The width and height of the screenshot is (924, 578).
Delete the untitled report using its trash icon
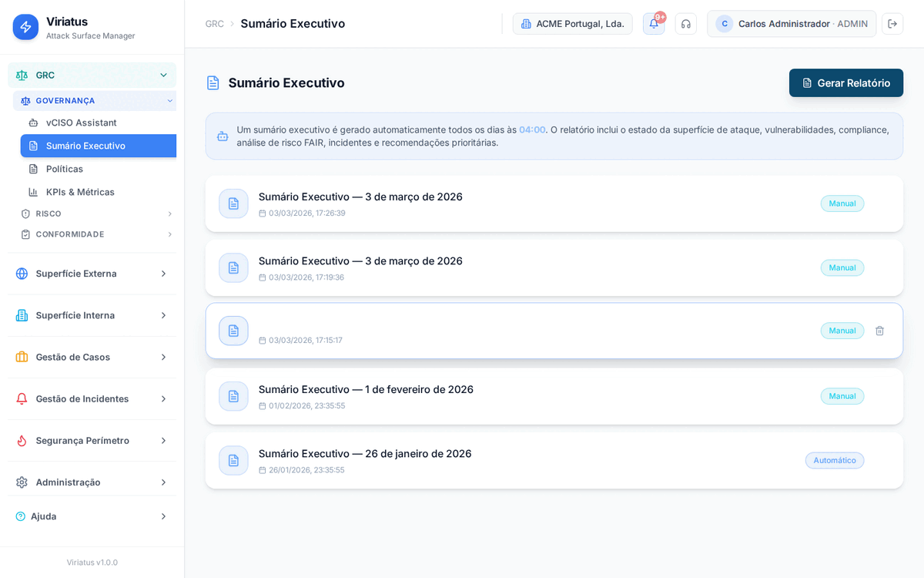[x=879, y=331]
